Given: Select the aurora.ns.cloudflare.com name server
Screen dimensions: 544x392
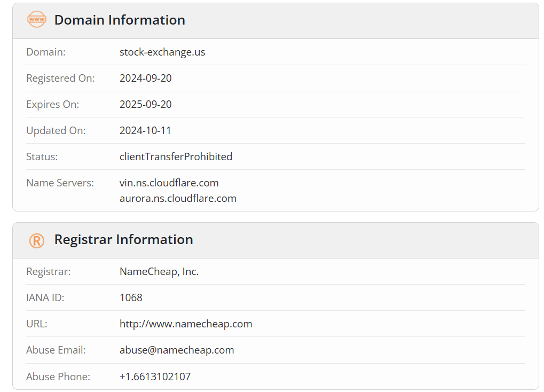Looking at the screenshot, I should coord(178,198).
